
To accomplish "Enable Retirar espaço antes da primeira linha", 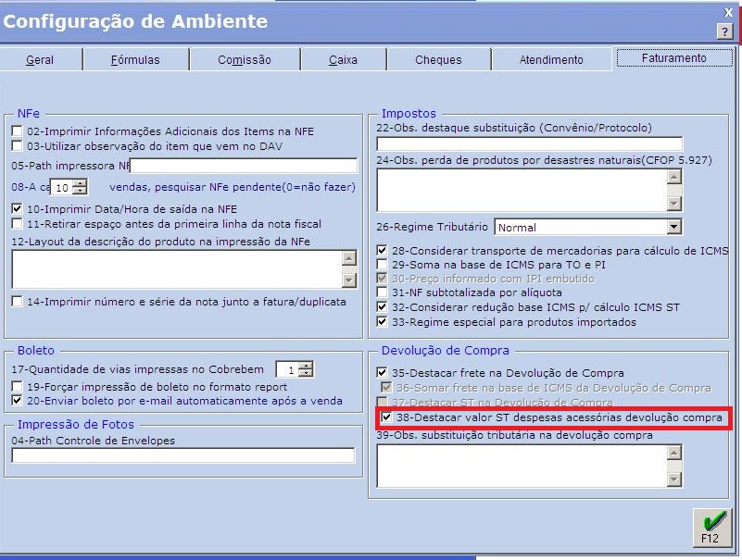I will 16,222.
